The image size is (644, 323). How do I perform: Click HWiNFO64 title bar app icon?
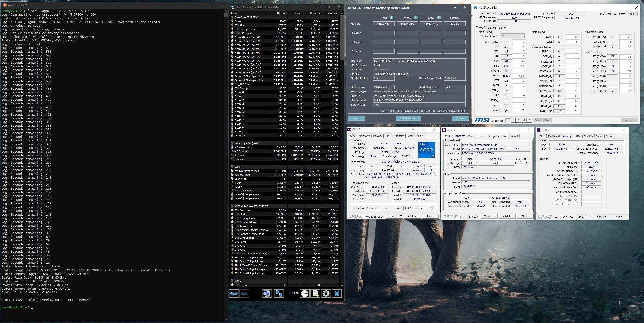click(232, 7)
